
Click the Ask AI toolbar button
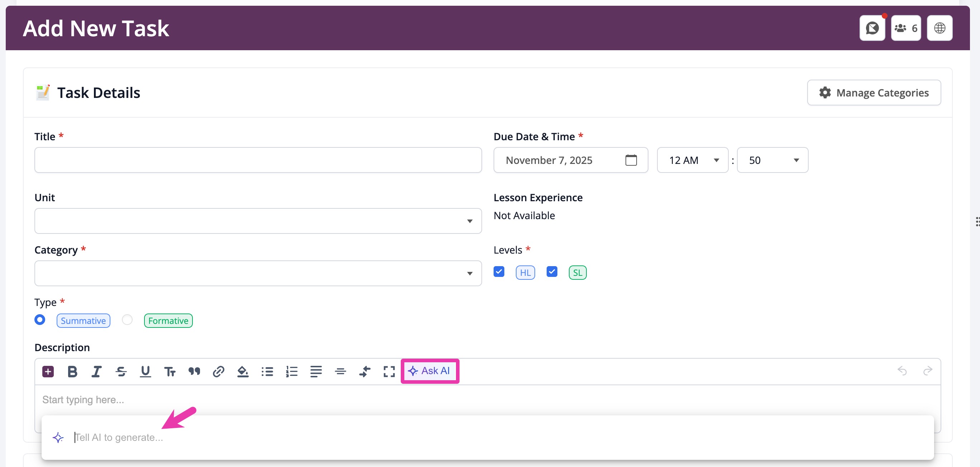429,371
